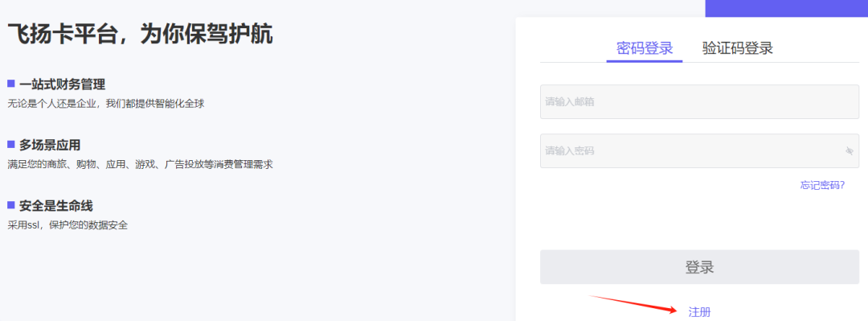
Task: Click the 无论是个人还是企业 description text
Action: click(106, 104)
